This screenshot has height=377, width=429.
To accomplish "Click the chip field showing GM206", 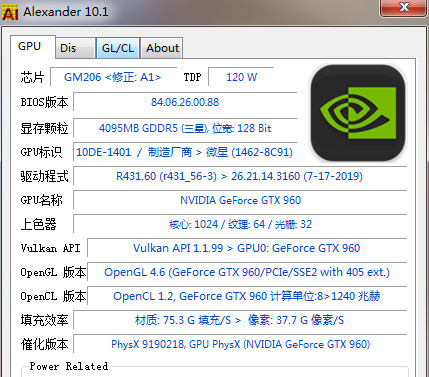I will tap(113, 77).
